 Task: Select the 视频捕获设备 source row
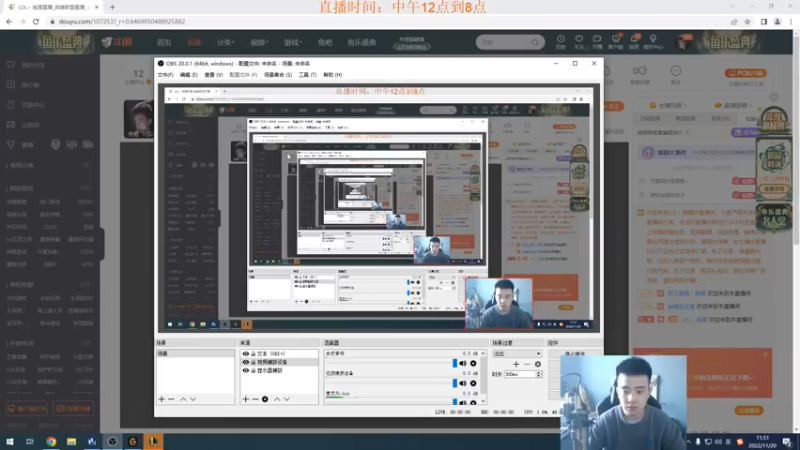tap(279, 362)
